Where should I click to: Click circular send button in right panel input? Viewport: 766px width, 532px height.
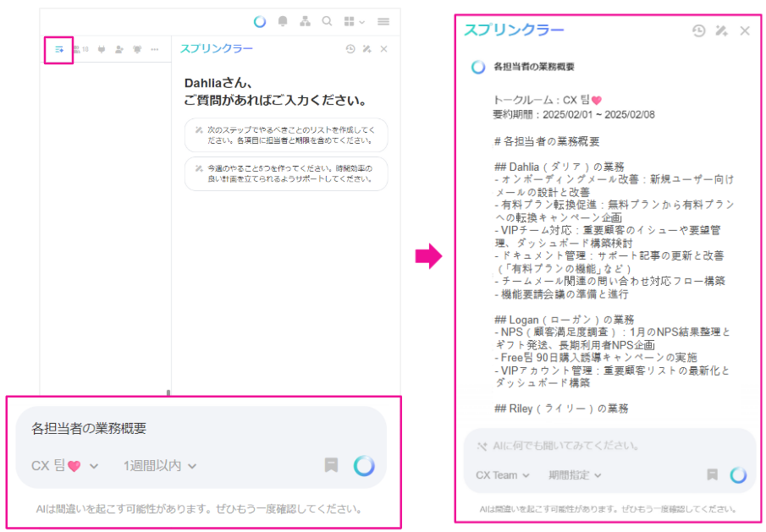pos(738,474)
